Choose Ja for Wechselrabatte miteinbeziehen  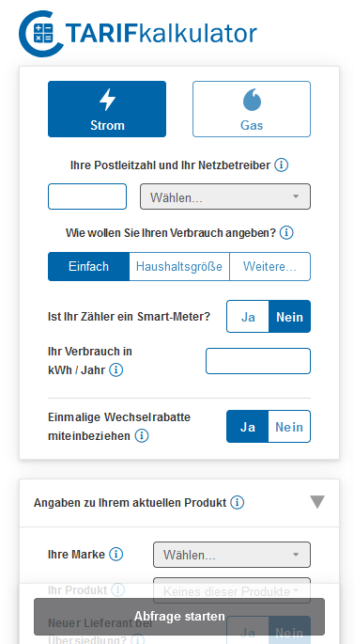(x=247, y=426)
